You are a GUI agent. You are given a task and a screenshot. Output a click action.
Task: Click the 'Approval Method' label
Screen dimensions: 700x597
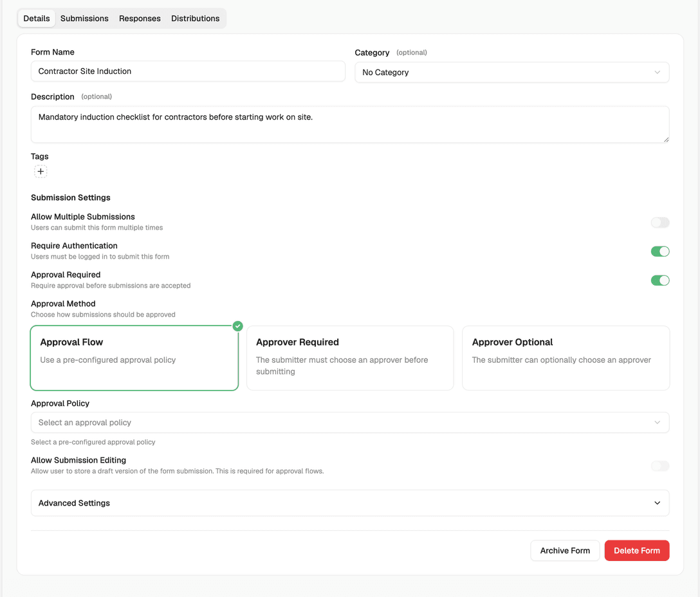[x=63, y=304]
